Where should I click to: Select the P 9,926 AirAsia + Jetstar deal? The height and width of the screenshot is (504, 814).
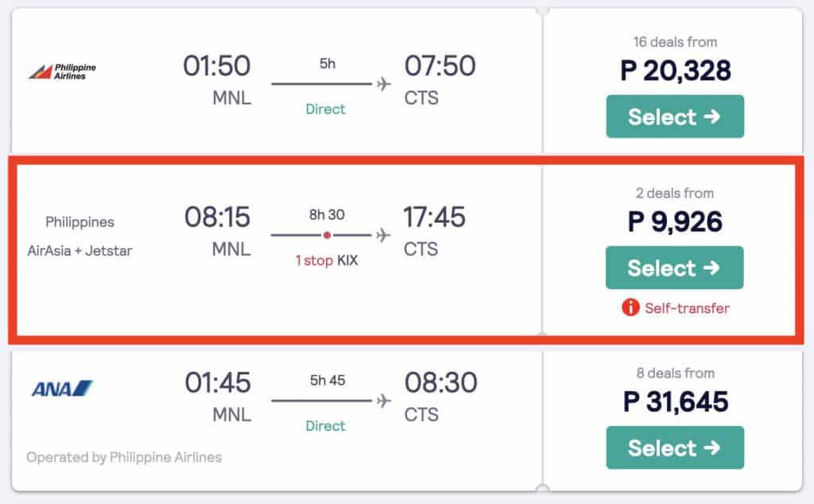(674, 268)
